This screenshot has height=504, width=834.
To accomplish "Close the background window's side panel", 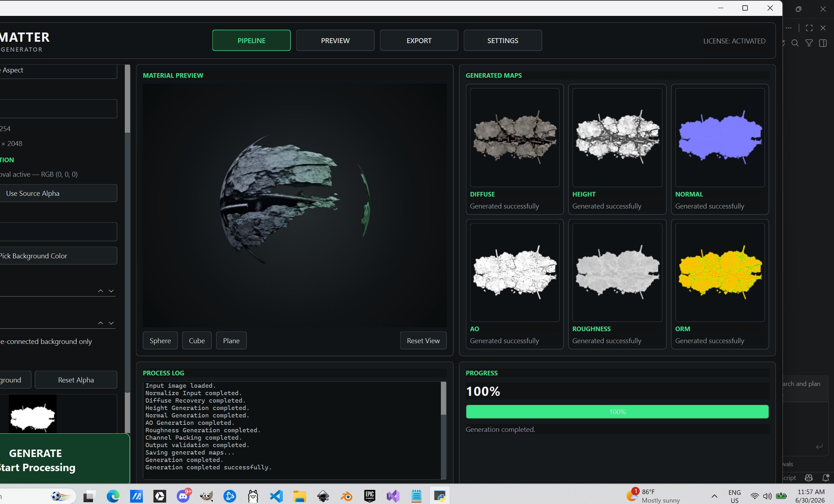I will (x=823, y=28).
